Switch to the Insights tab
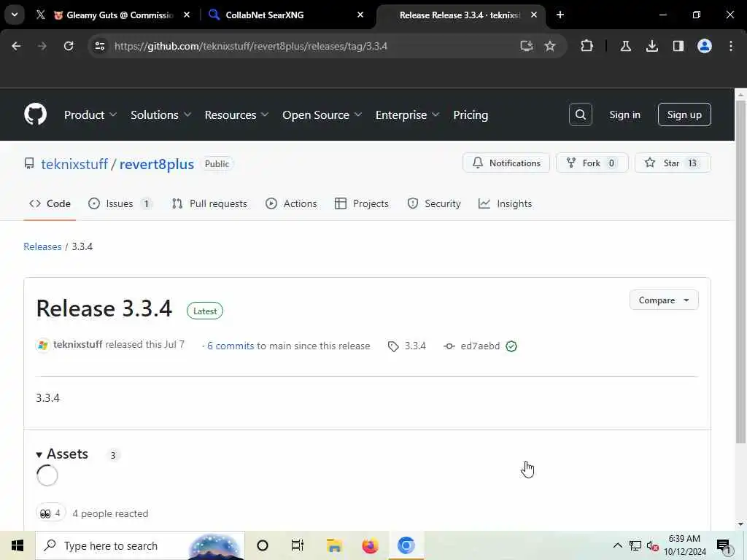Viewport: 747px width, 560px height. [505, 204]
